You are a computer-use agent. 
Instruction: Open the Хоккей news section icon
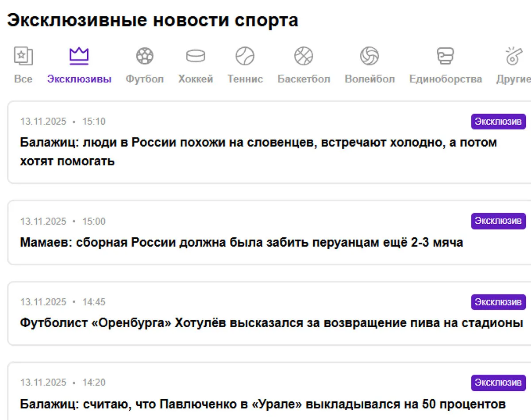[x=195, y=55]
